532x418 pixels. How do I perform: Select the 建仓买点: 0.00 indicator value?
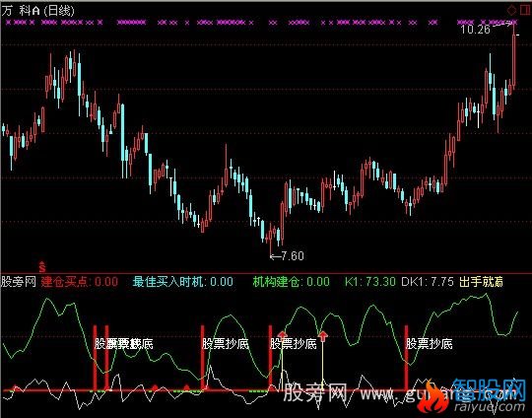pos(80,282)
